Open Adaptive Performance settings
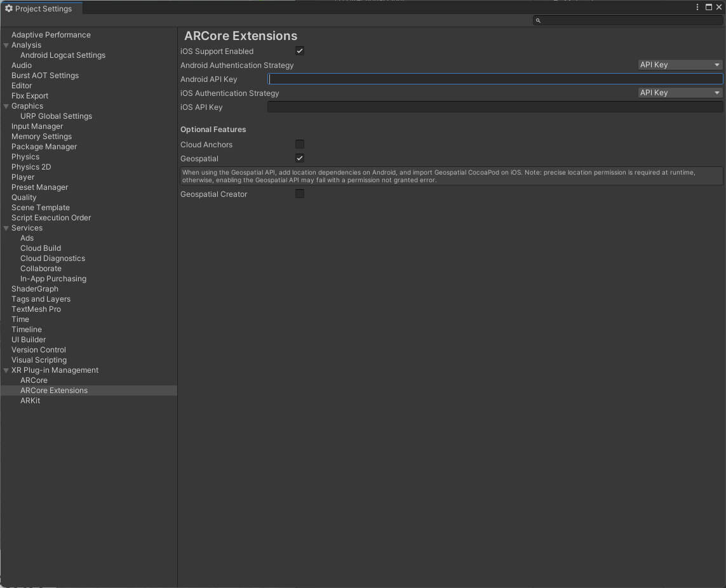This screenshot has height=588, width=726. click(x=51, y=35)
